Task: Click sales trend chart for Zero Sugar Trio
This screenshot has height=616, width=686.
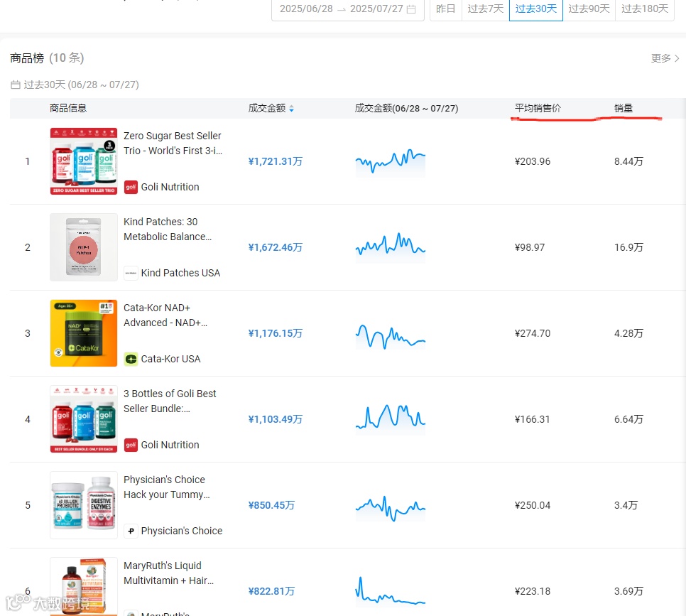Action: (391, 162)
